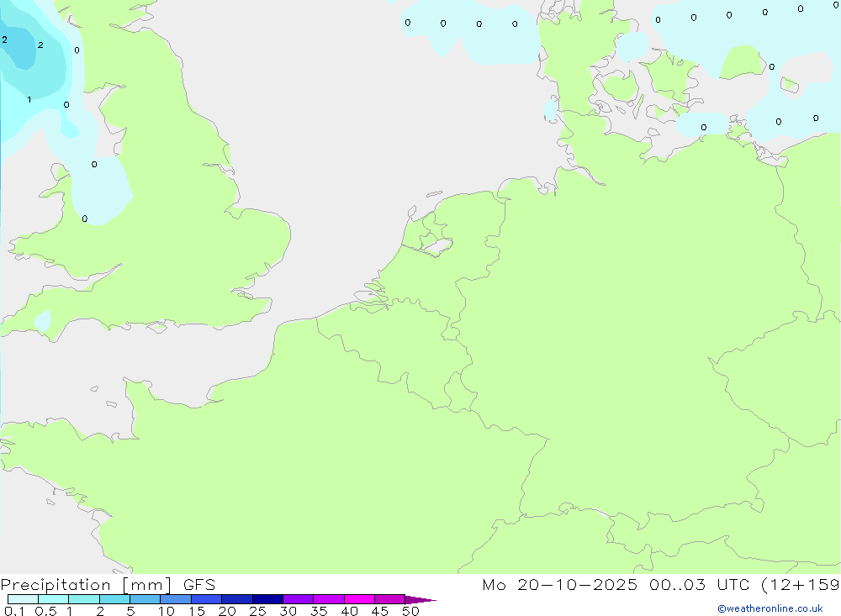Select the 5–10 mm blue legend swatch

(x=145, y=599)
